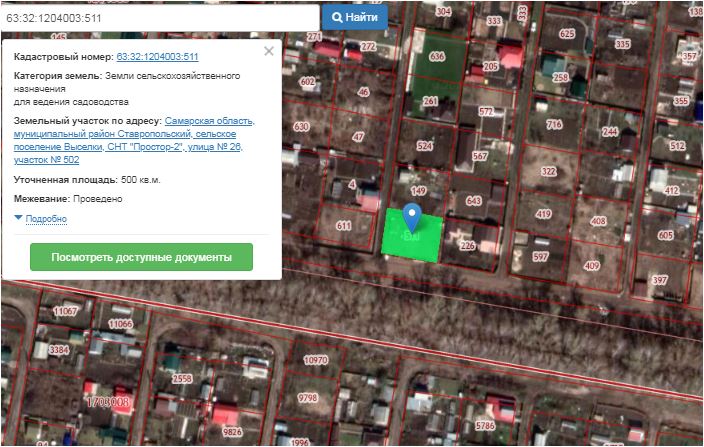Close the parcel info popup

268,51
